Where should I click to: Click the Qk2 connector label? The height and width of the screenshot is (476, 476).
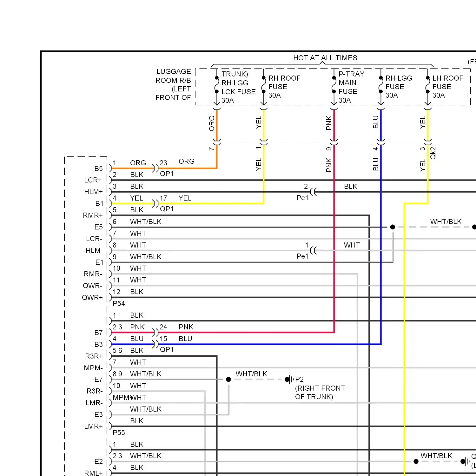433,153
